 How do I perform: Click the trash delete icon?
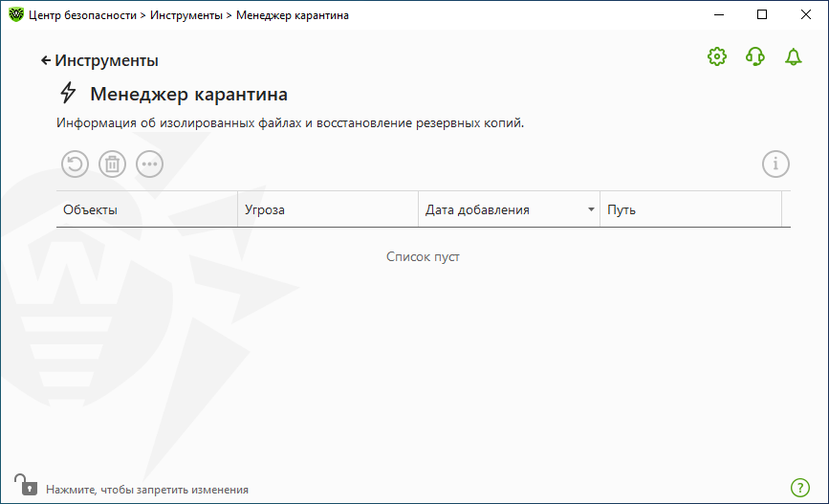click(x=112, y=164)
